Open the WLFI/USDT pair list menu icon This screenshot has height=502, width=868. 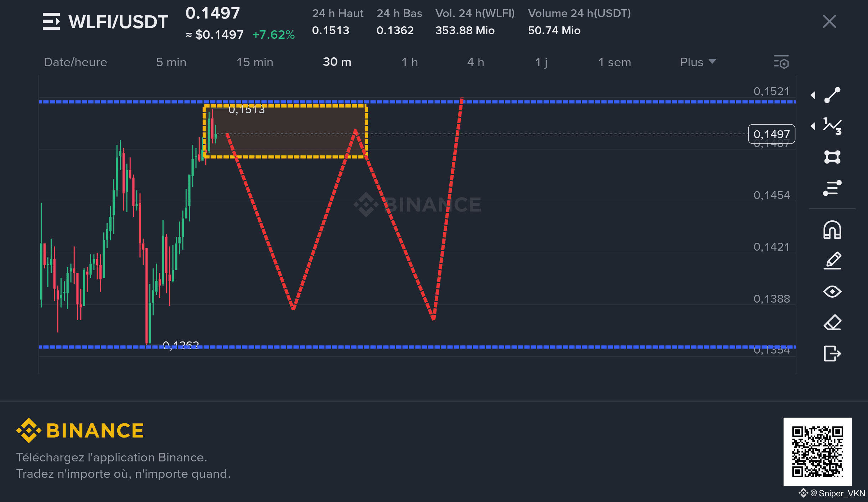[51, 22]
